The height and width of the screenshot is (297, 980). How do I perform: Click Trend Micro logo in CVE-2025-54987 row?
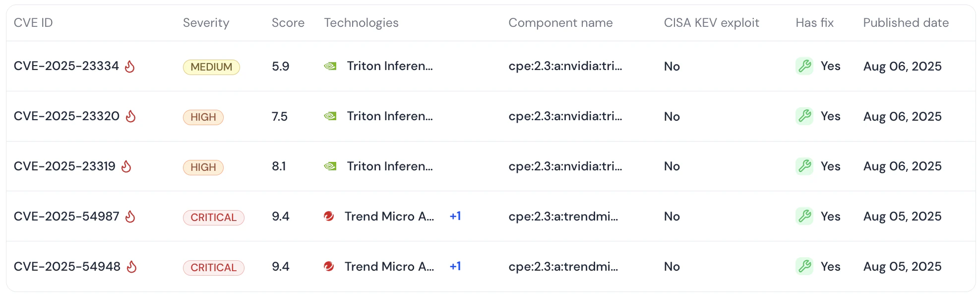pos(328,216)
